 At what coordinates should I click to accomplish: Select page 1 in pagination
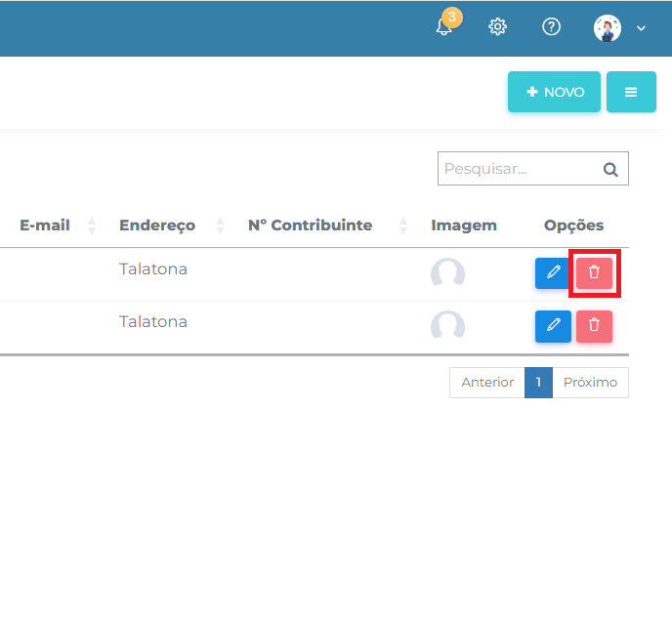click(x=538, y=382)
